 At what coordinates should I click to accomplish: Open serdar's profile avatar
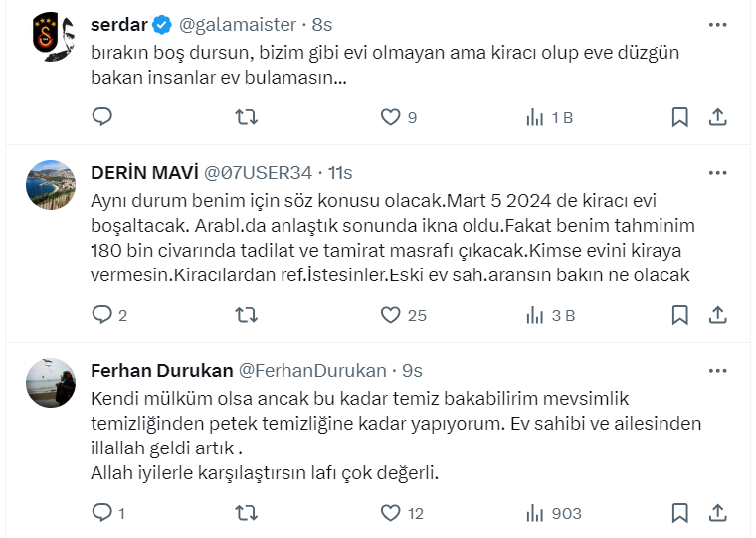click(x=51, y=38)
